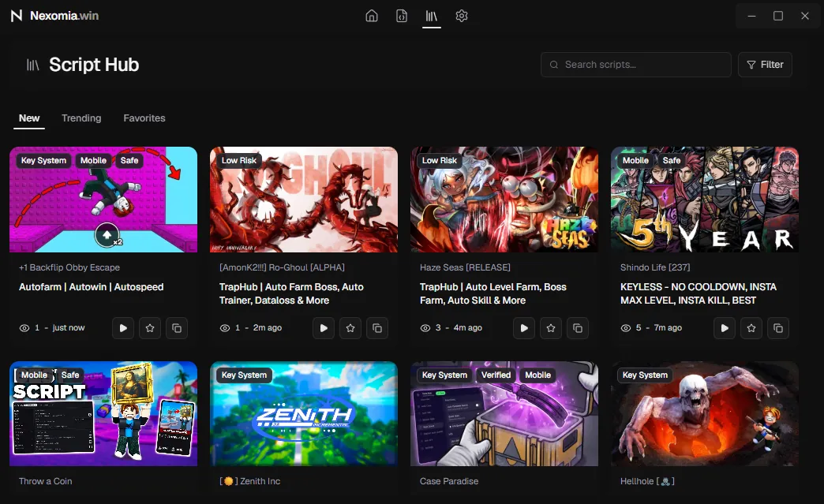This screenshot has height=504, width=824.
Task: Click the +1 Backflip Obby Escape game name
Action: (69, 267)
